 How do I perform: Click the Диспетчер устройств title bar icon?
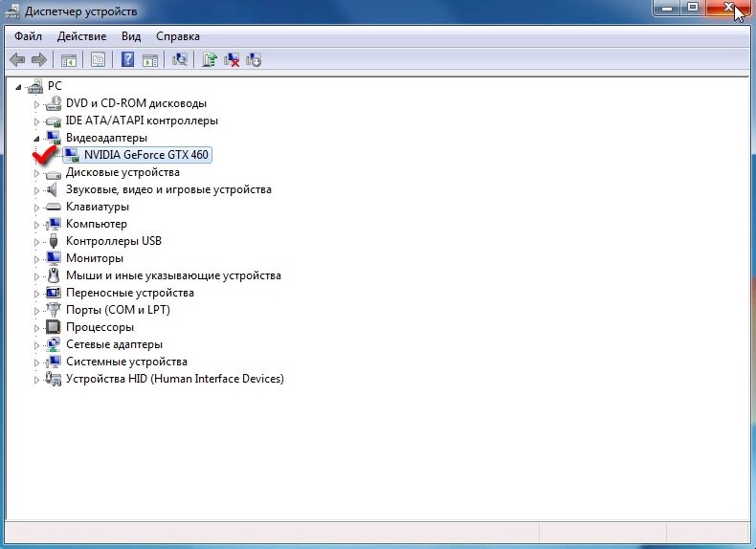pos(12,11)
